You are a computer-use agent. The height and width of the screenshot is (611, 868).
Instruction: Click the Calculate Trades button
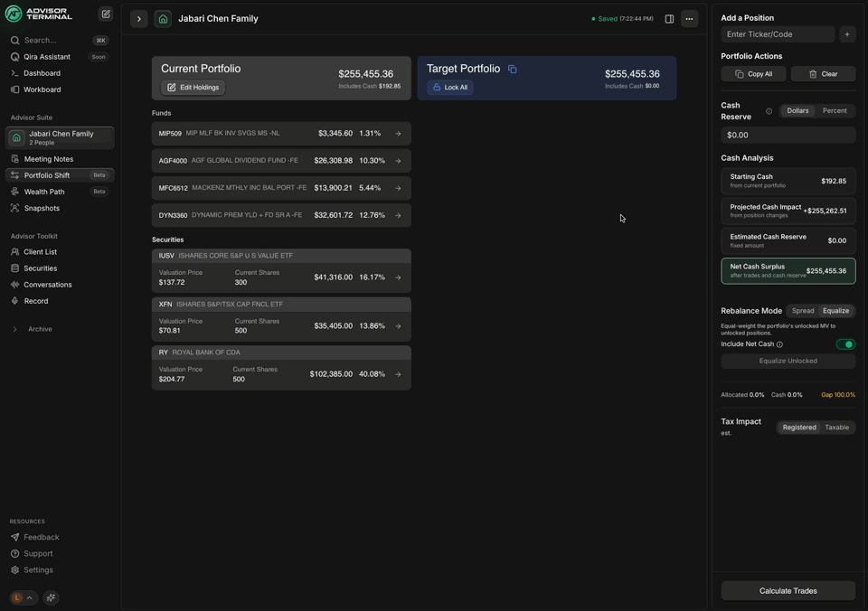(788, 590)
